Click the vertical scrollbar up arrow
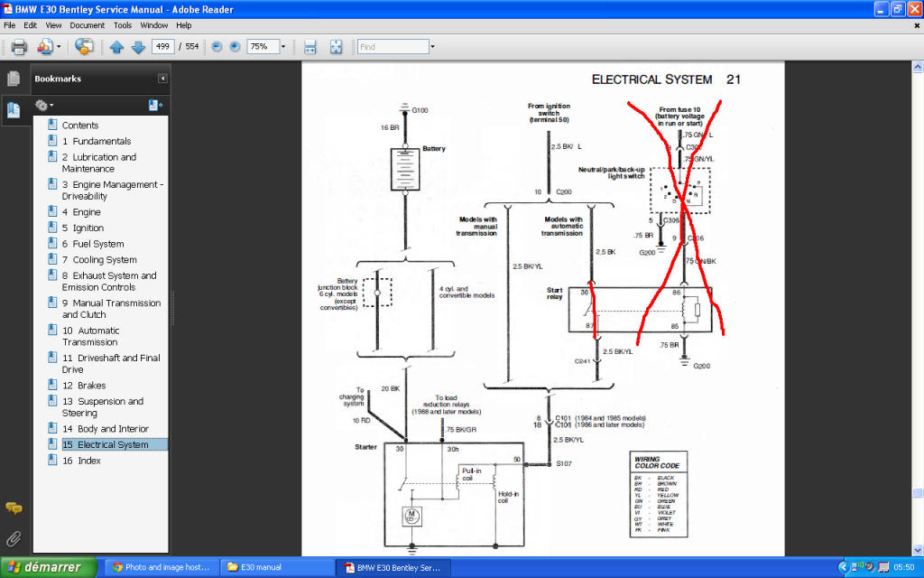 pyautogui.click(x=918, y=67)
